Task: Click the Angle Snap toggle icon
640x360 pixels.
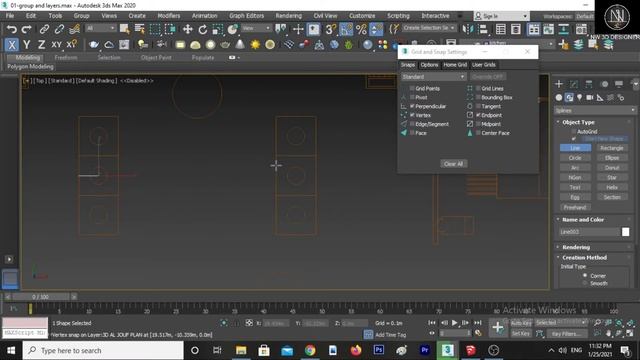Action: click(346, 29)
